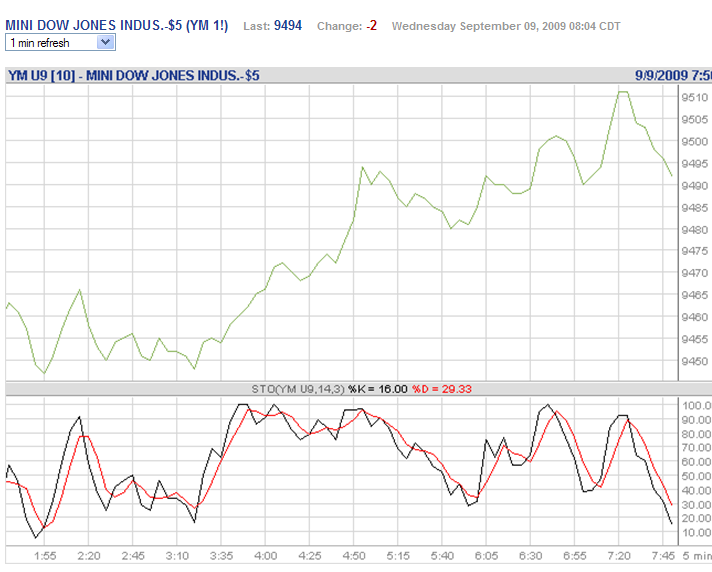Click the %K = 16.00 reading
The height and width of the screenshot is (572, 712).
(x=378, y=389)
